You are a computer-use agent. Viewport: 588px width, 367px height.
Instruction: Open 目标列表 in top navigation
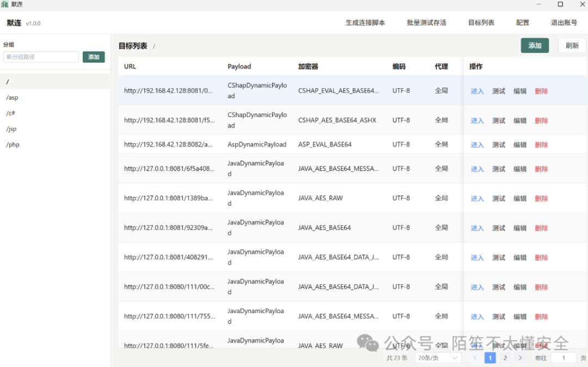pyautogui.click(x=481, y=23)
